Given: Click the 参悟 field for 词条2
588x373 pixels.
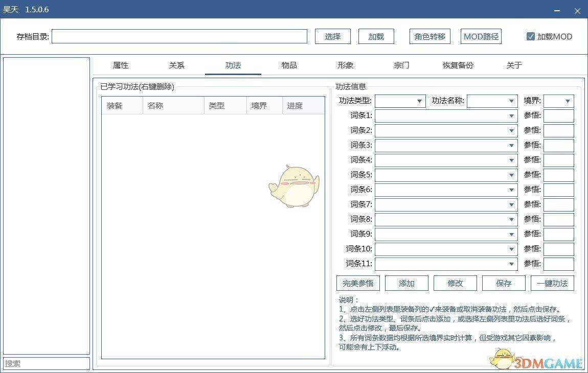Looking at the screenshot, I should coord(559,130).
